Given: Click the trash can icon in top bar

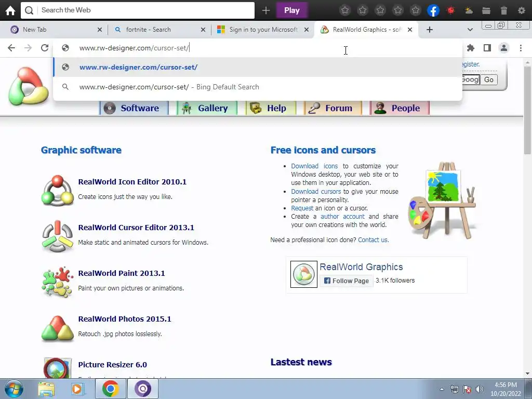Looking at the screenshot, I should [504, 10].
